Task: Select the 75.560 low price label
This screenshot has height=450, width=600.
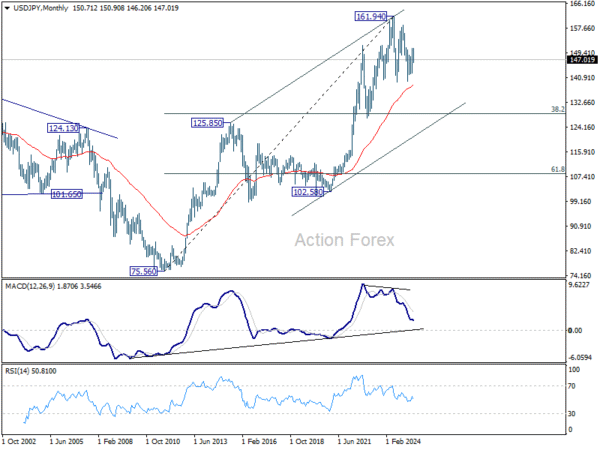Action: pyautogui.click(x=143, y=271)
